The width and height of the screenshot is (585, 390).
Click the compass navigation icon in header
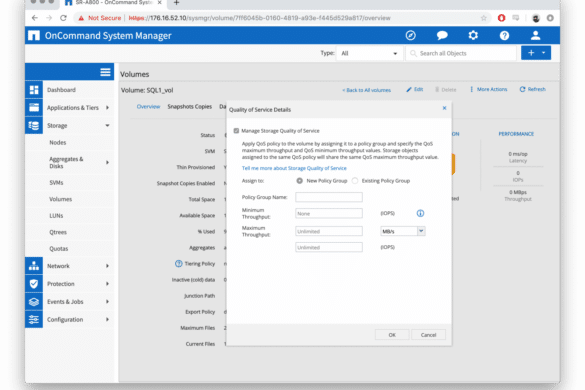tap(410, 35)
